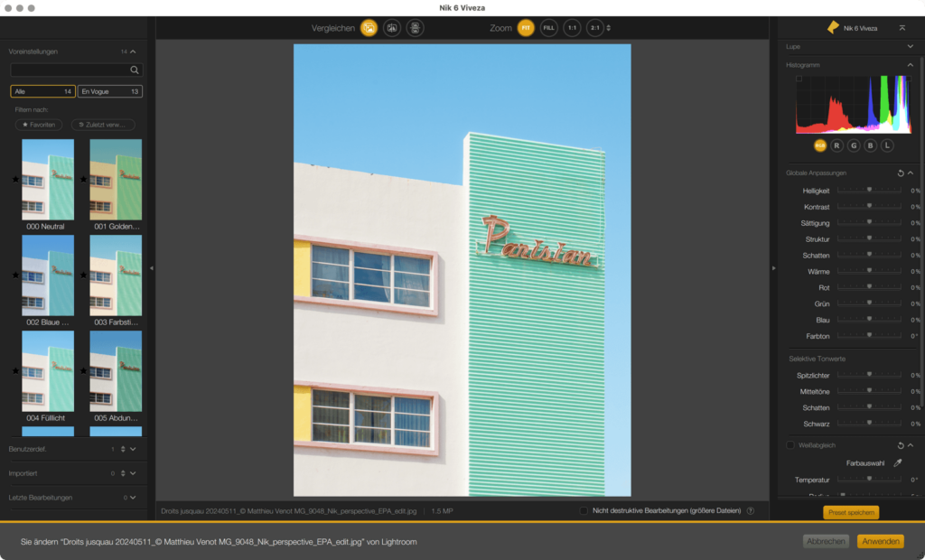Collapse left presets panel arrow
925x560 pixels.
[x=152, y=268]
